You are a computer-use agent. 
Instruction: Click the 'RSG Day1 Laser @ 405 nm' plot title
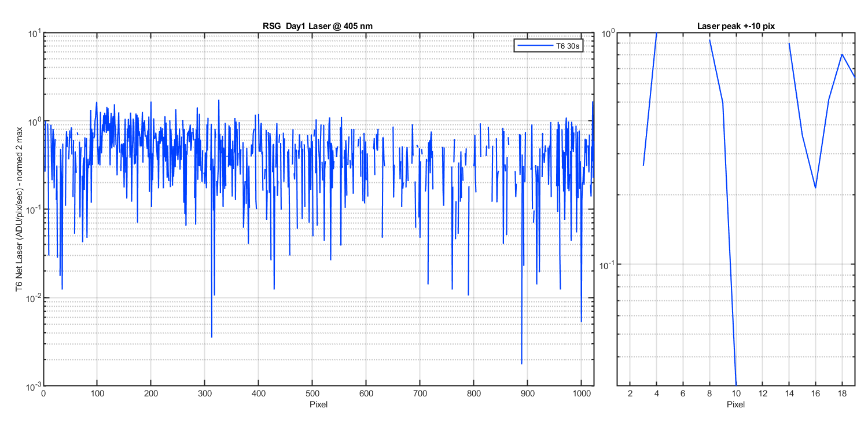click(x=318, y=25)
